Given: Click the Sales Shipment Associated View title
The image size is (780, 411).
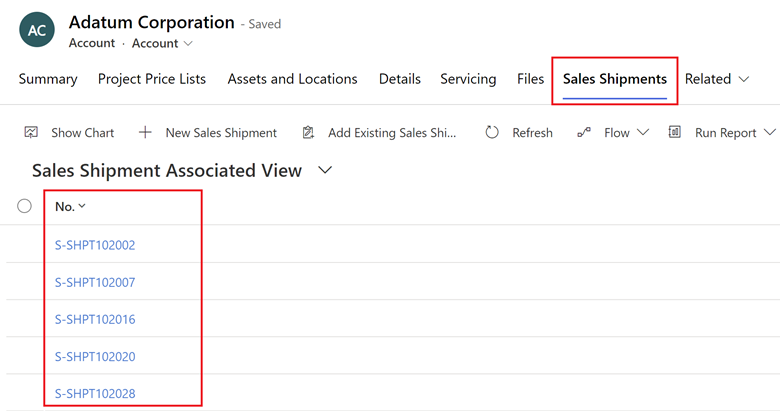Looking at the screenshot, I should tap(167, 171).
